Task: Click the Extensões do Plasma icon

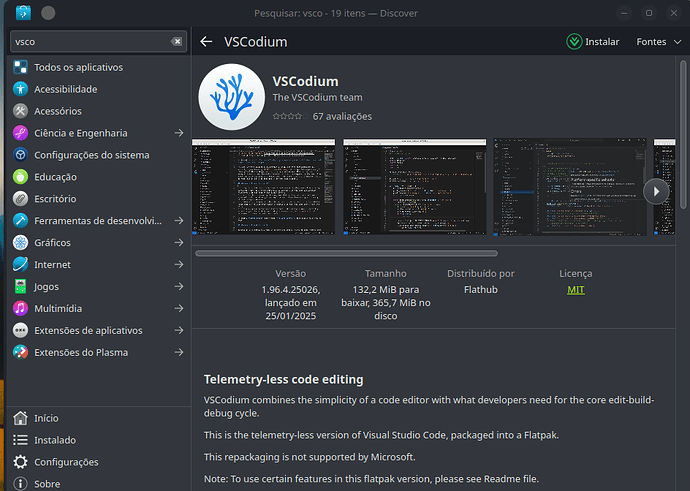Action: tap(20, 352)
